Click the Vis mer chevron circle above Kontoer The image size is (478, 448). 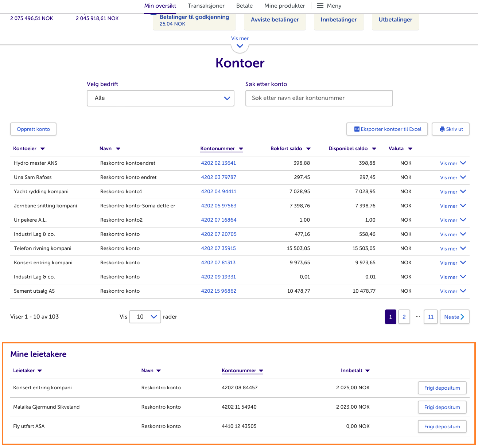point(240,46)
